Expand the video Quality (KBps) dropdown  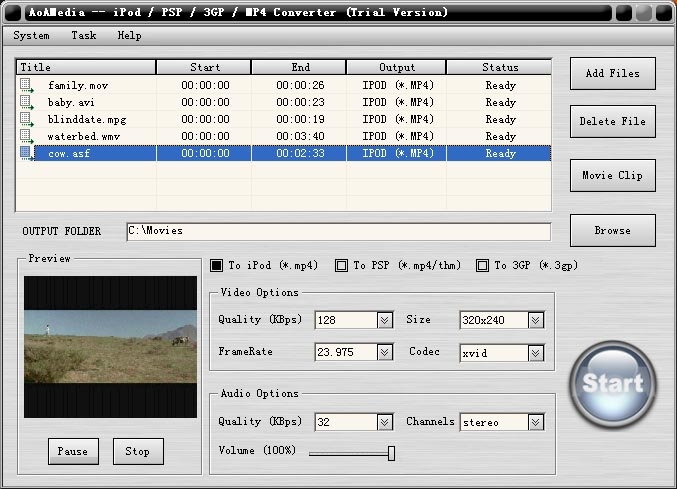coord(385,320)
